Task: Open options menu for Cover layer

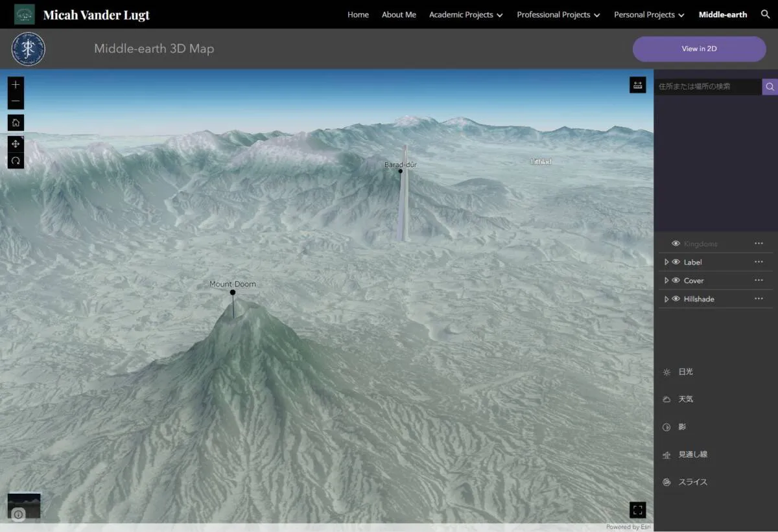Action: coord(759,280)
